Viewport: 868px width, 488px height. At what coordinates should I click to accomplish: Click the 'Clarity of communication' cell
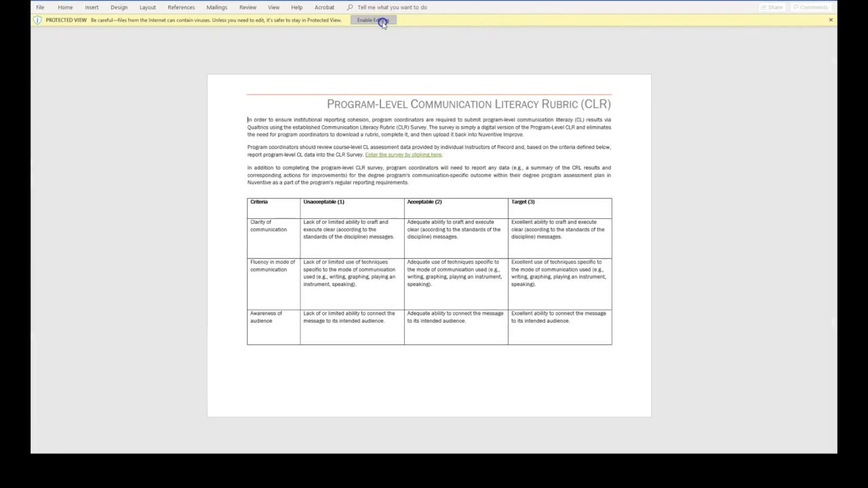point(274,238)
